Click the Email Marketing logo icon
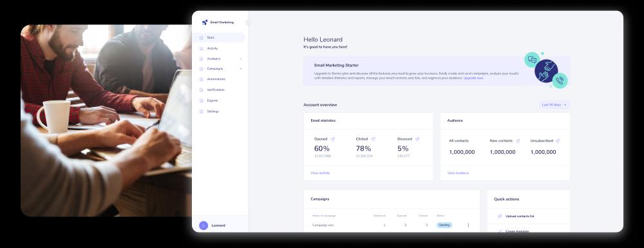This screenshot has height=248, width=644. pyautogui.click(x=205, y=22)
